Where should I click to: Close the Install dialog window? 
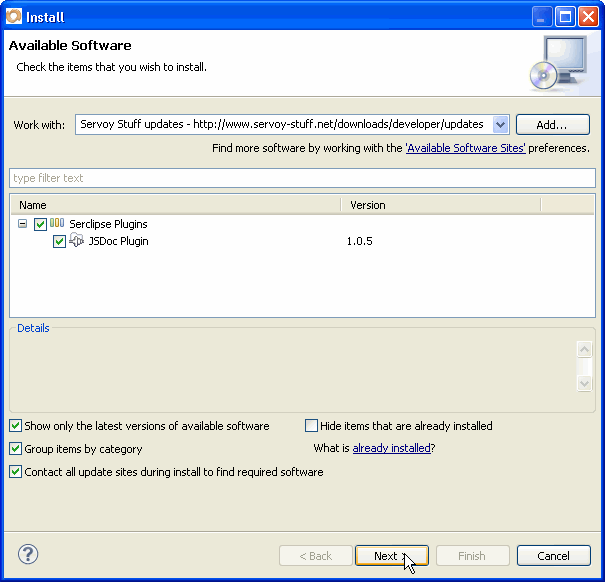coord(588,17)
